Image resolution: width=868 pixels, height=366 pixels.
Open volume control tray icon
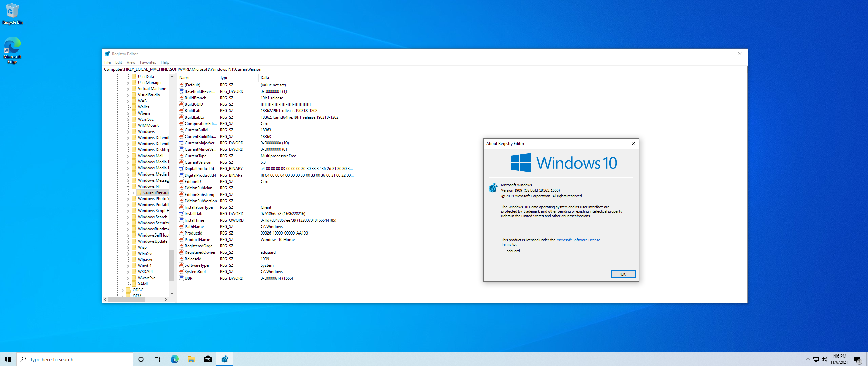click(x=824, y=359)
